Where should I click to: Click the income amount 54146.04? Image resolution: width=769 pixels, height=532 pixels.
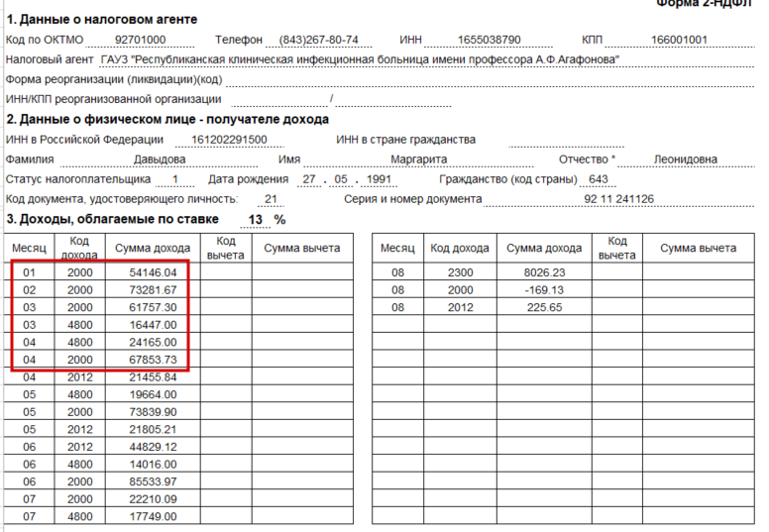pos(153,272)
